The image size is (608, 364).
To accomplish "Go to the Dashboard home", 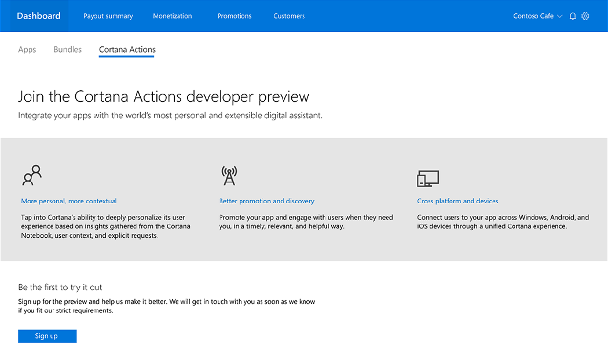I will [39, 16].
